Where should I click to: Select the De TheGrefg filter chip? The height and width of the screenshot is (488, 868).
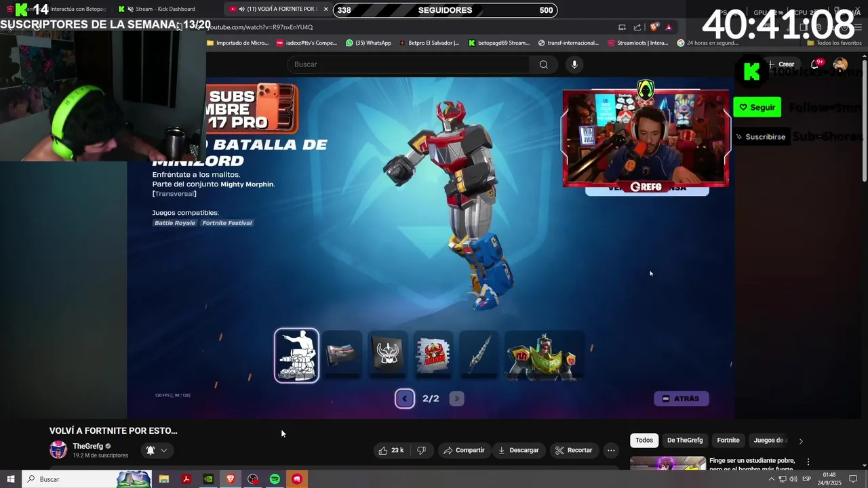(685, 441)
